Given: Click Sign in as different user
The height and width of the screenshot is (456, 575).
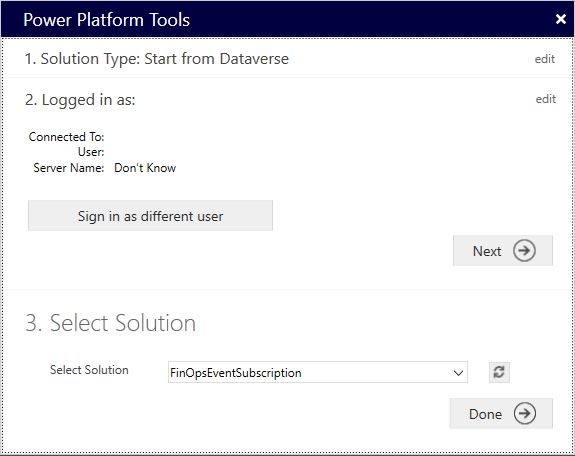Looking at the screenshot, I should [x=150, y=216].
